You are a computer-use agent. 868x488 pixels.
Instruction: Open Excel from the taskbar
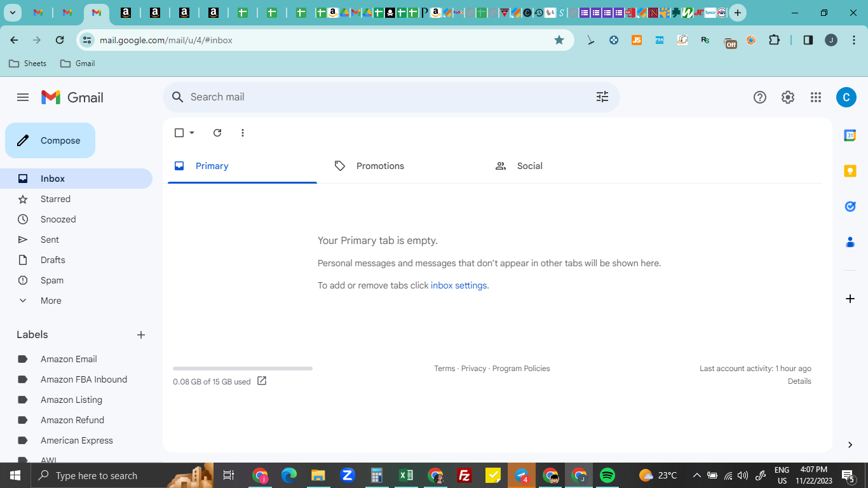click(406, 475)
